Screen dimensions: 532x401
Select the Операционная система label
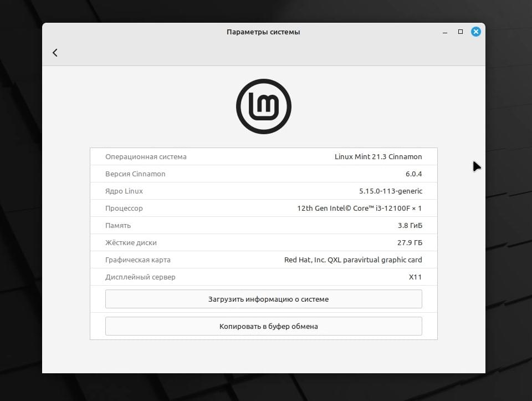(146, 157)
